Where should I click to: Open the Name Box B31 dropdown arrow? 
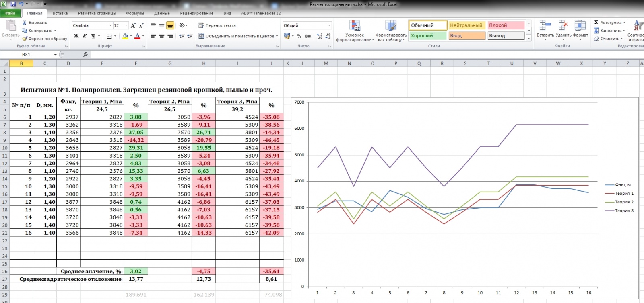tap(56, 54)
